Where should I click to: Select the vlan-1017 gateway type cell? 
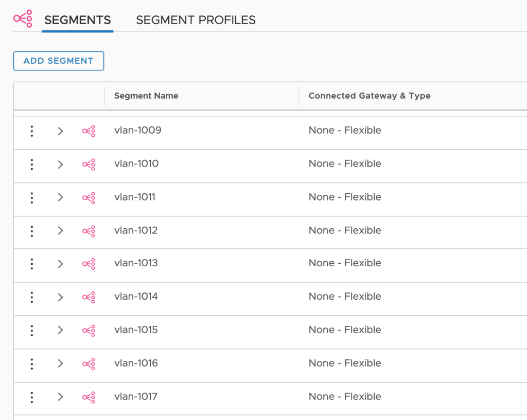[345, 396]
